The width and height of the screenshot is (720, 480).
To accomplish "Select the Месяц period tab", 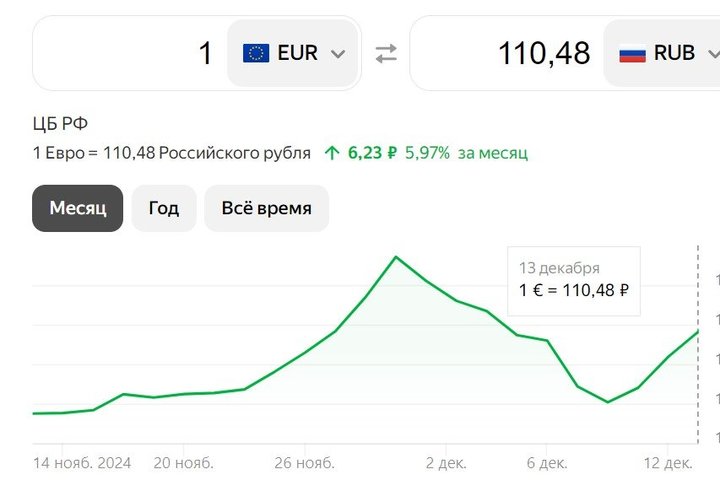I will [78, 208].
